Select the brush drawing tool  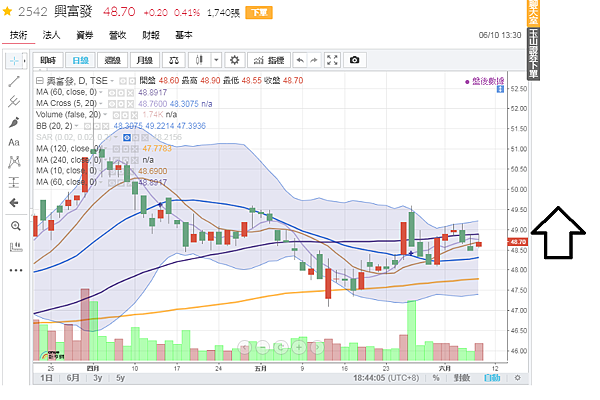click(x=15, y=122)
